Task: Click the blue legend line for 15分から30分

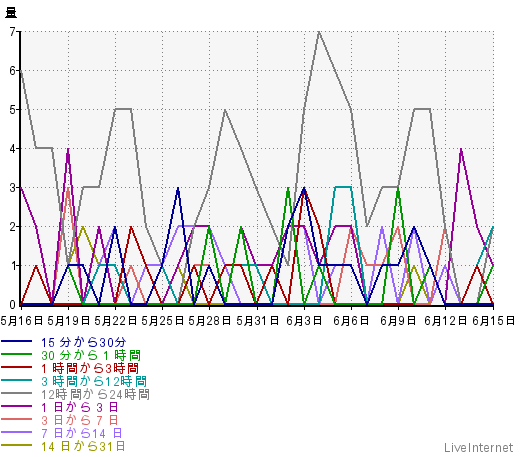Action: (x=17, y=341)
